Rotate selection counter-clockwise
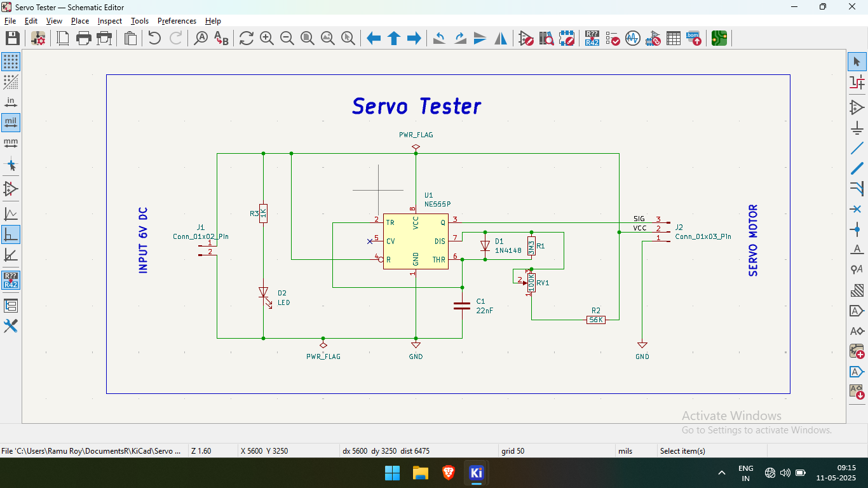 click(x=439, y=38)
